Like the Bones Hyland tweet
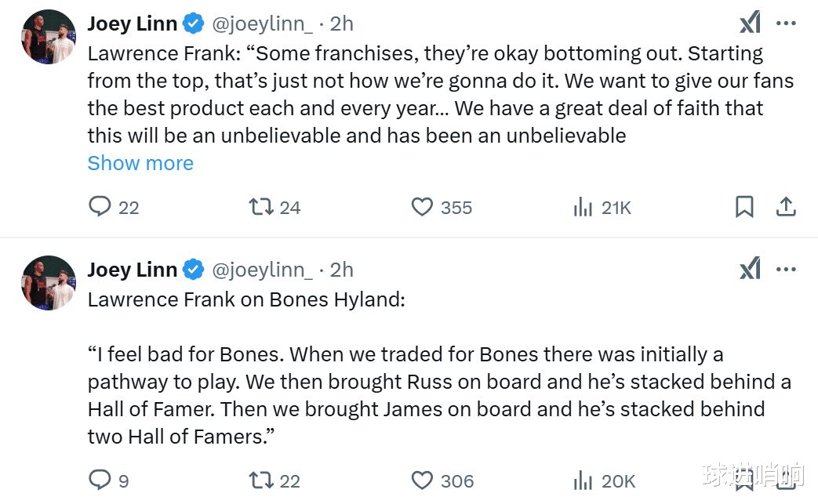The height and width of the screenshot is (504, 818). click(x=423, y=480)
